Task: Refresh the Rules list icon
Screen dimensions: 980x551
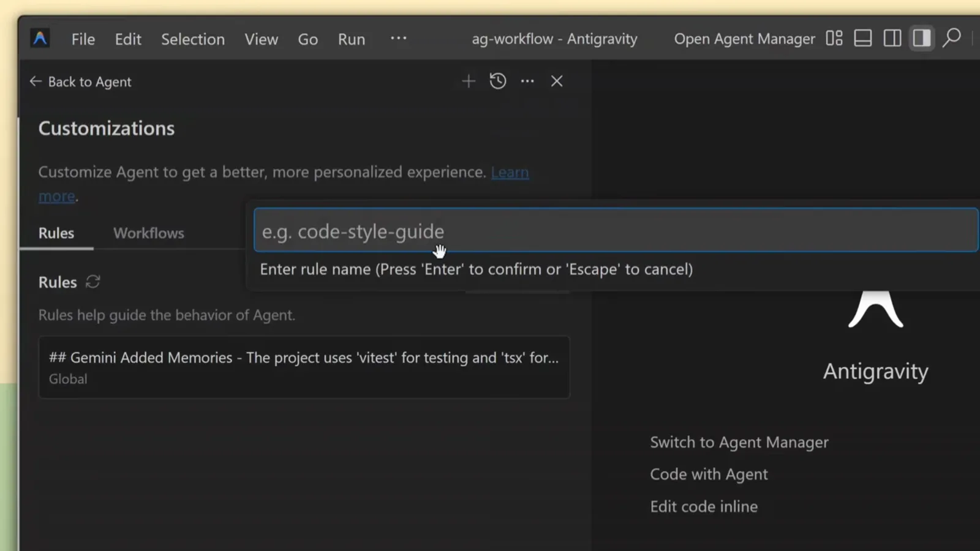Action: click(x=92, y=282)
